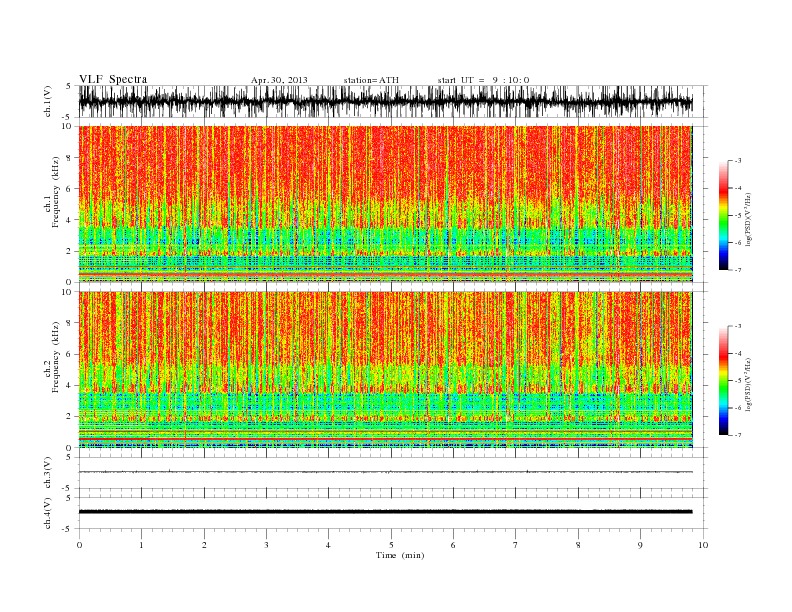Click the ch.1 waveform trace at top
The width and height of the screenshot is (792, 612).
pos(385,101)
